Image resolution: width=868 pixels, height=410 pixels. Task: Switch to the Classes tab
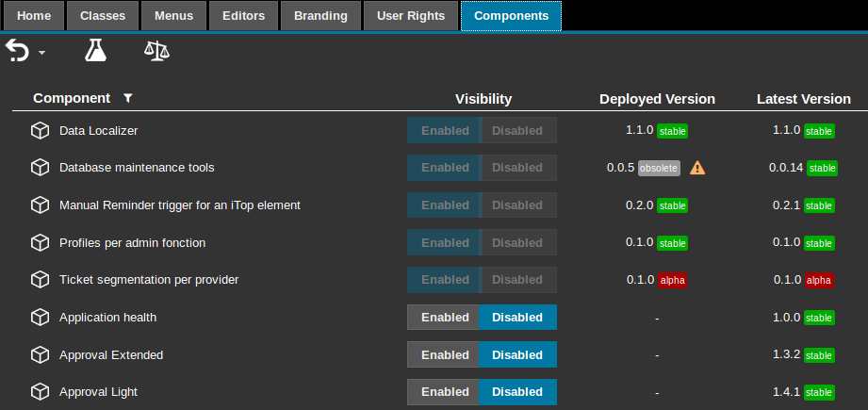tap(103, 16)
